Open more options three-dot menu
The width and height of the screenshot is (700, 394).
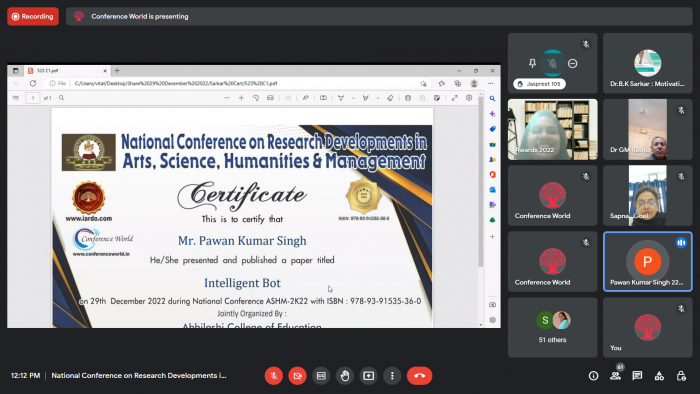coord(392,376)
